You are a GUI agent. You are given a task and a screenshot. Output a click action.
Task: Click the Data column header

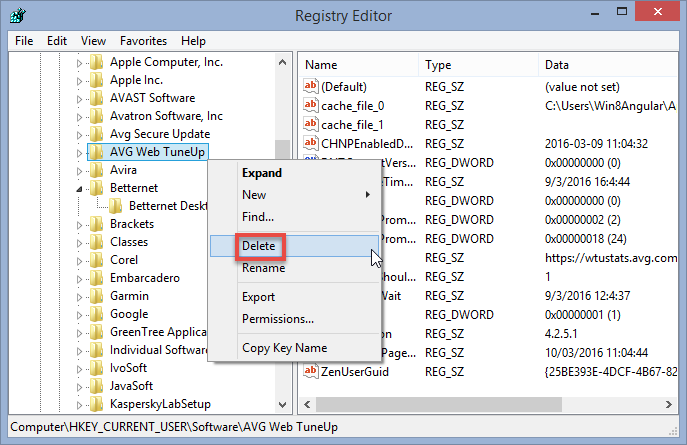coord(608,65)
